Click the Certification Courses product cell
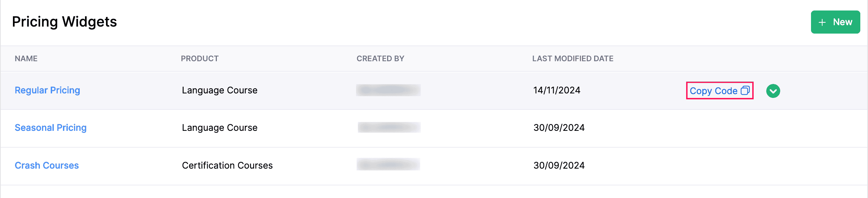This screenshot has width=868, height=198. coord(227,165)
